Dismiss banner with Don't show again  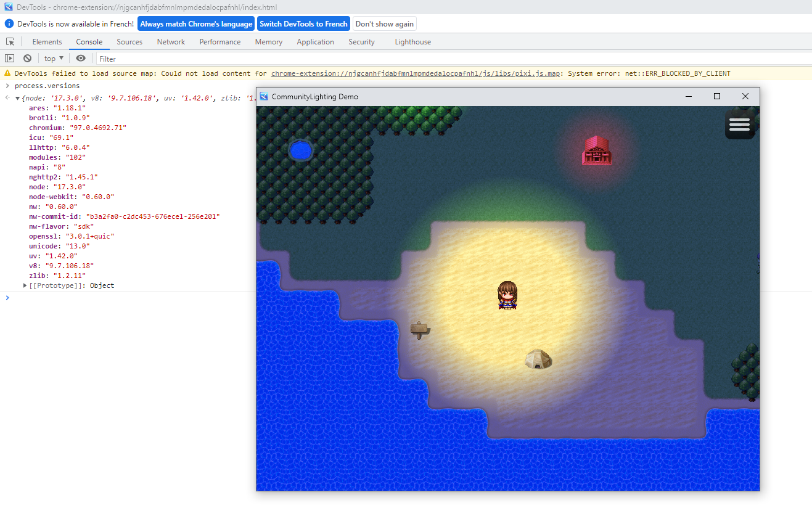click(385, 24)
